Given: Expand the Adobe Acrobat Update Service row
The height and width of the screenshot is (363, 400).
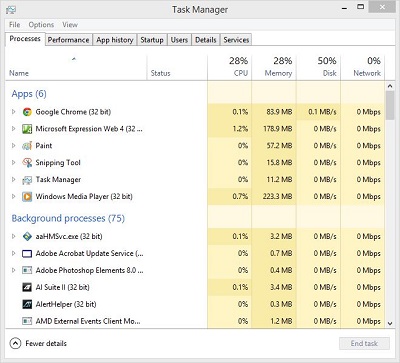Looking at the screenshot, I should pos(14,253).
